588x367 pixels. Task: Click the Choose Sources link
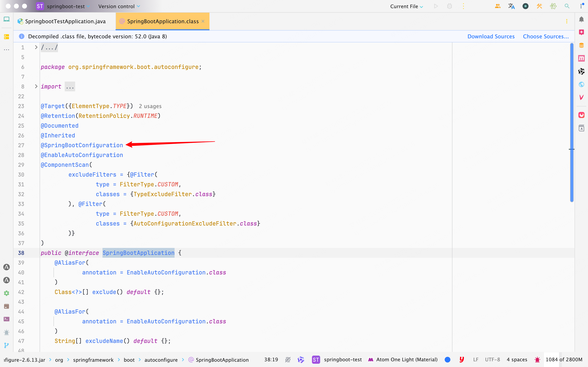[x=546, y=36]
